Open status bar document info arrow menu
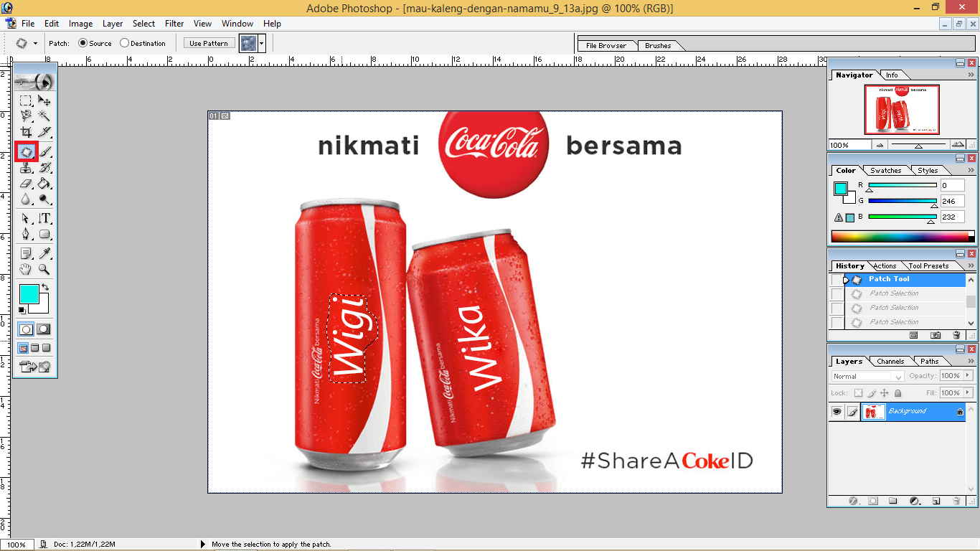980x551 pixels. [202, 545]
